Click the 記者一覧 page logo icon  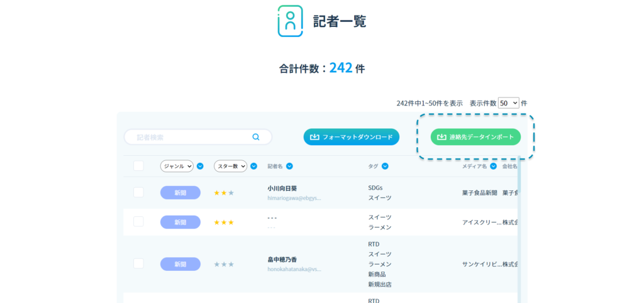click(290, 21)
